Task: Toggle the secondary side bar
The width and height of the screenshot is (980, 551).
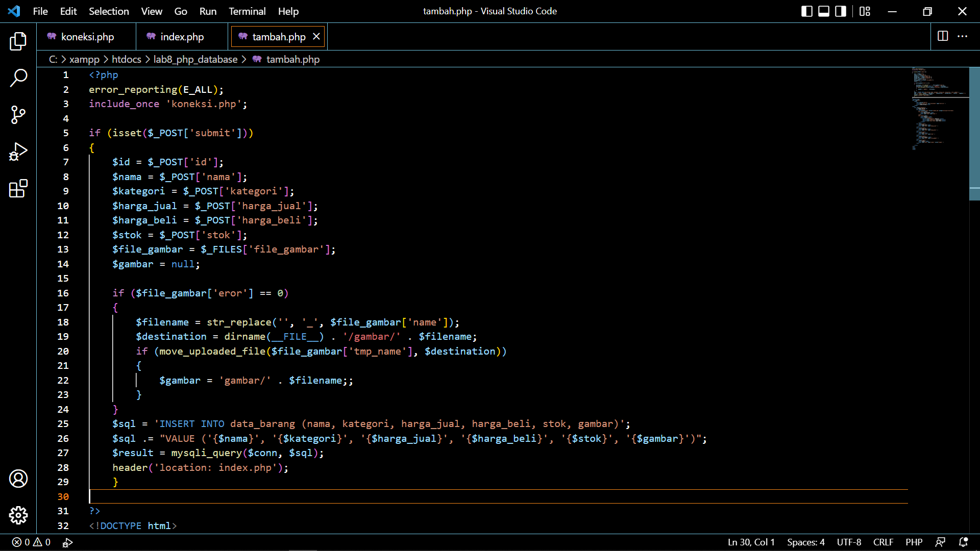Action: 840,11
